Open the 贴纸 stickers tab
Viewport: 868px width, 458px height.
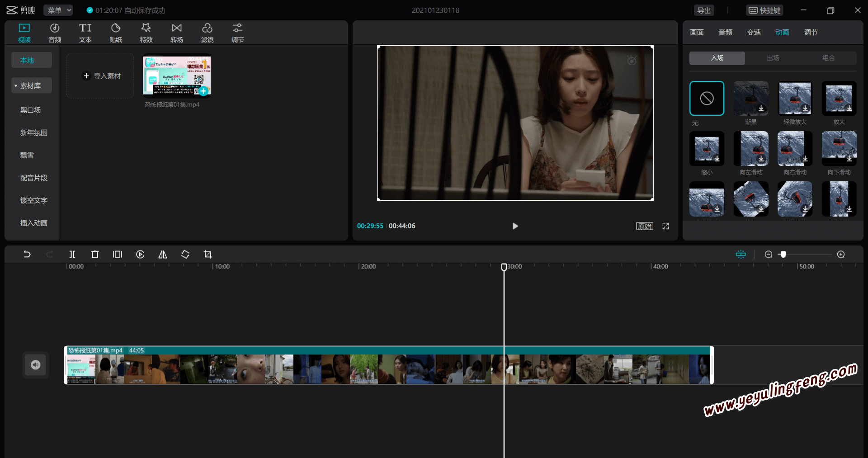(x=116, y=33)
